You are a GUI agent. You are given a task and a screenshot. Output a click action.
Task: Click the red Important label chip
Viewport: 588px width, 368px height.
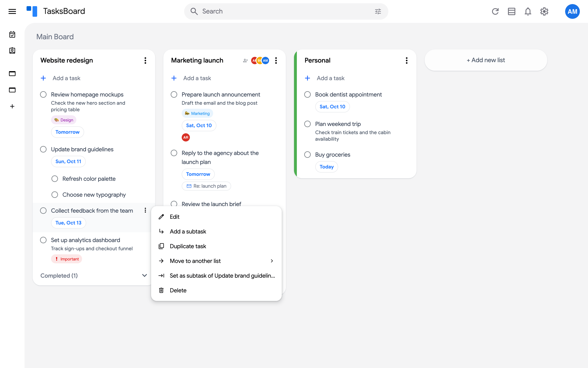click(x=67, y=259)
